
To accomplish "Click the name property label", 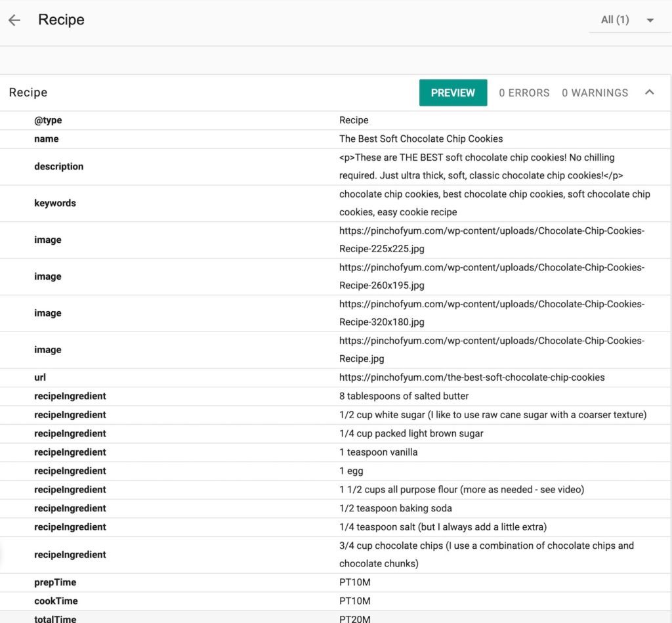I will point(47,139).
